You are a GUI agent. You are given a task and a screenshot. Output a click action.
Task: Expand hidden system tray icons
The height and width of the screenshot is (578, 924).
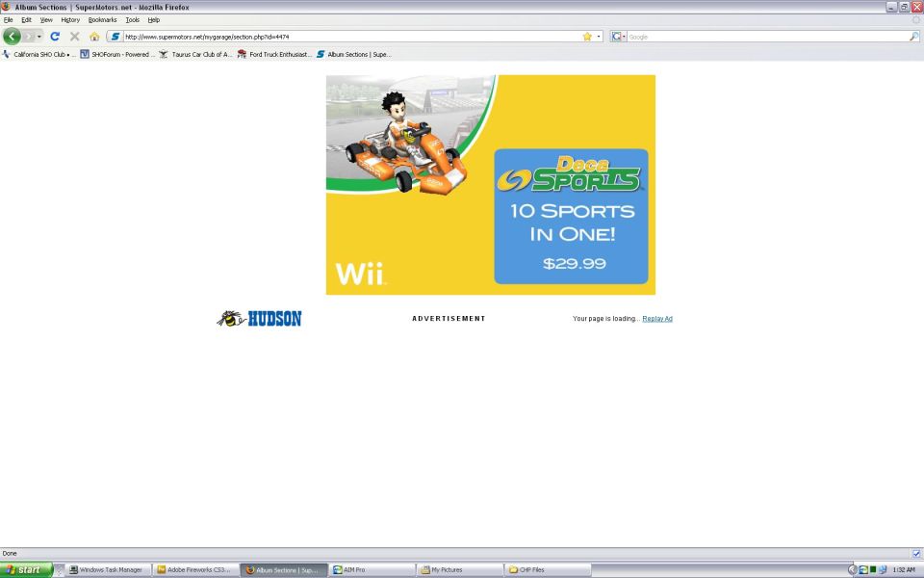(852, 569)
